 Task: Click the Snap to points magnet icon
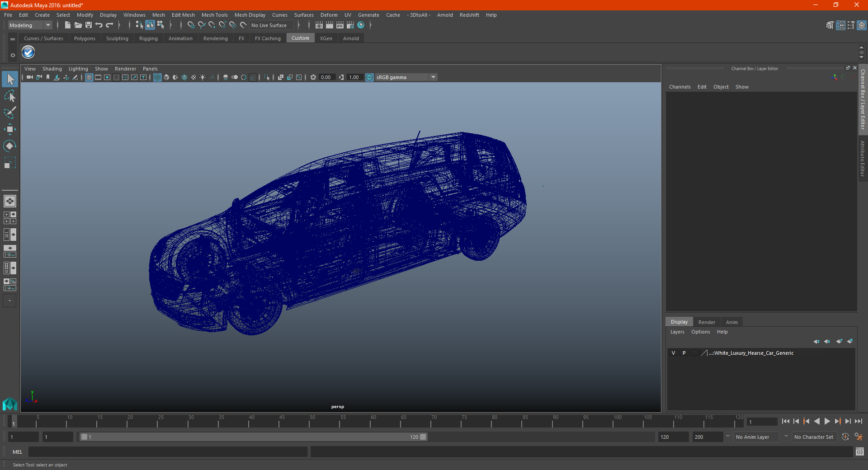coord(212,25)
